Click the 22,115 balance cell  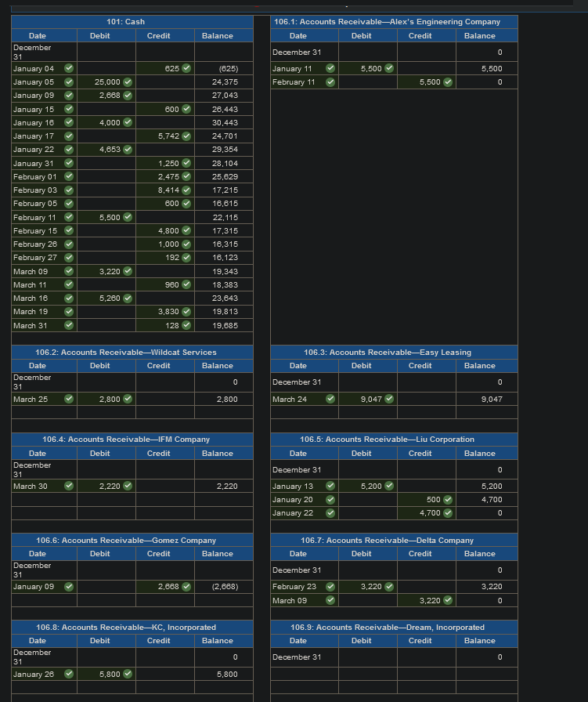[x=224, y=218]
